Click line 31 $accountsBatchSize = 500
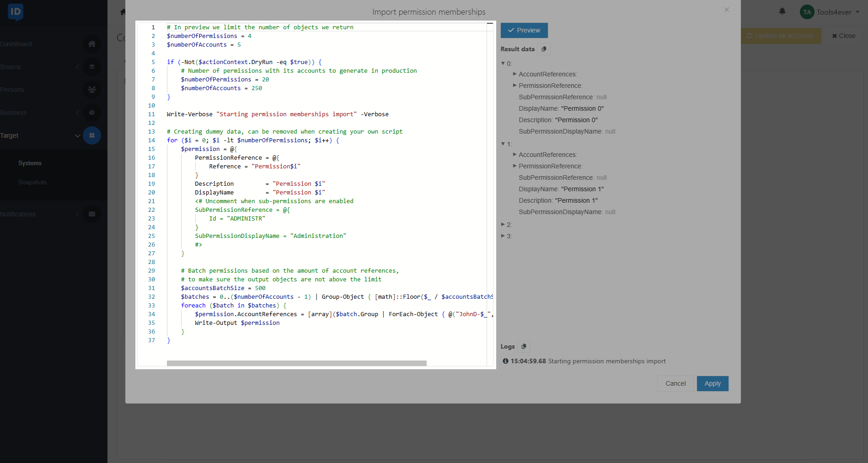Screen dimensions: 868x463 (223, 288)
